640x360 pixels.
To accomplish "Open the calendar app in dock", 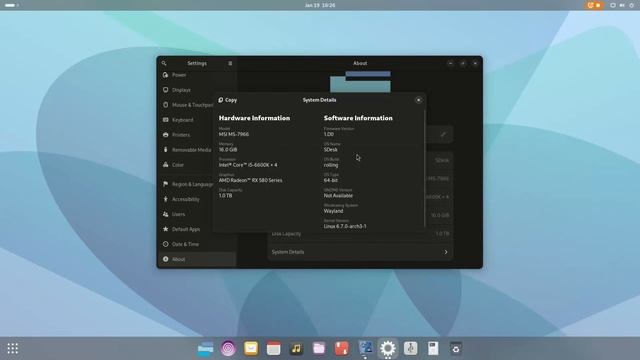I will 273,349.
